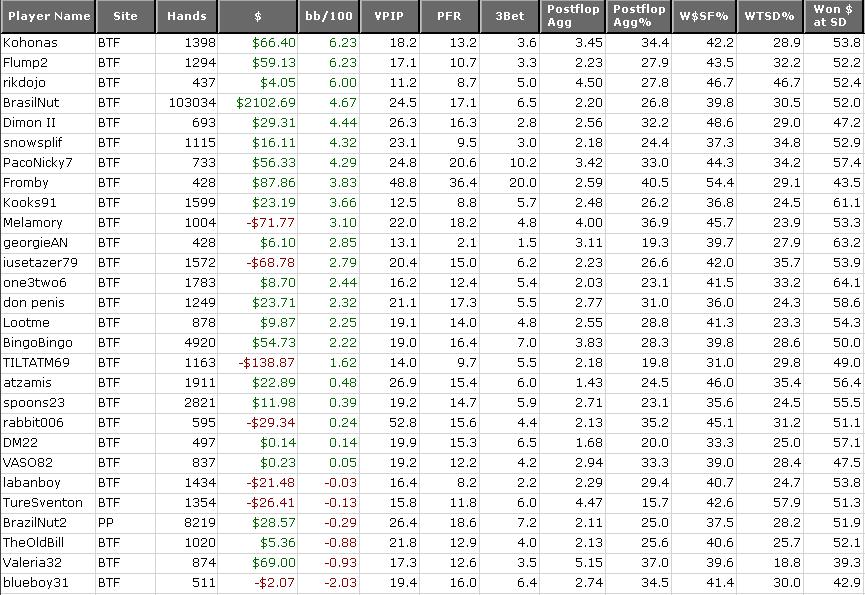Viewport: 865px width, 595px height.
Task: Sort by bb/100 column header
Action: tap(329, 16)
